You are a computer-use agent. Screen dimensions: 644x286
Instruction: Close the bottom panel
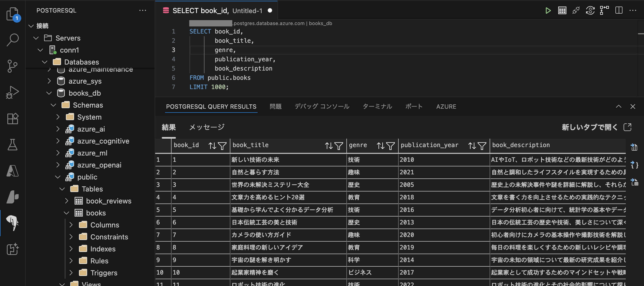pos(633,107)
